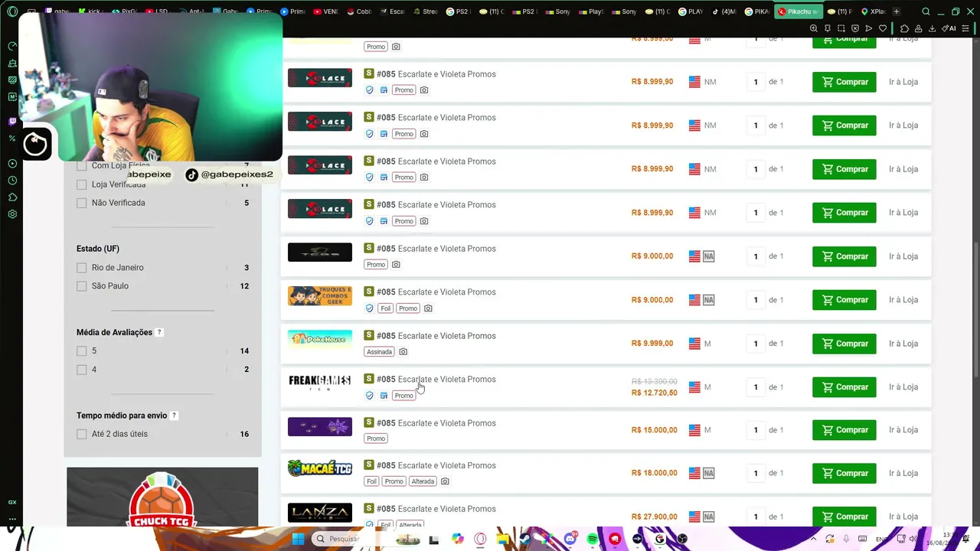Switch to the VENI browser tab
The height and width of the screenshot is (551, 980).
(325, 11)
